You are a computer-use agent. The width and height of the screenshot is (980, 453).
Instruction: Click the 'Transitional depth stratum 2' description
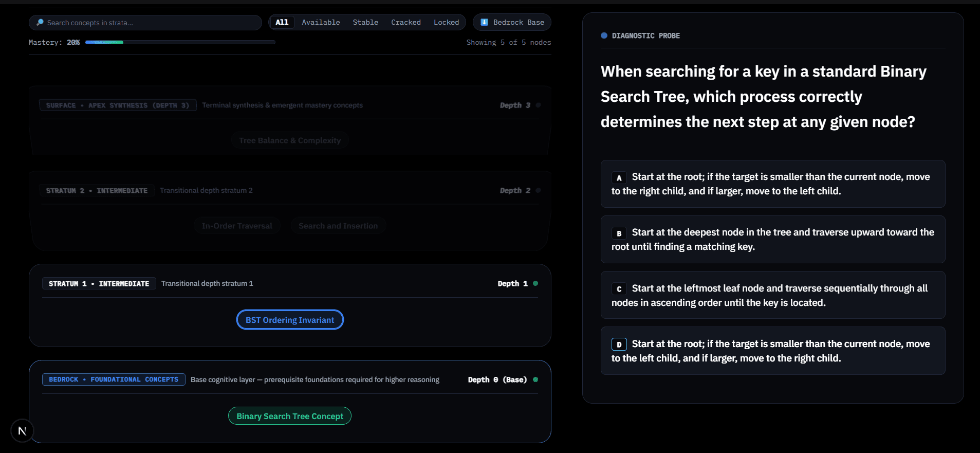206,190
